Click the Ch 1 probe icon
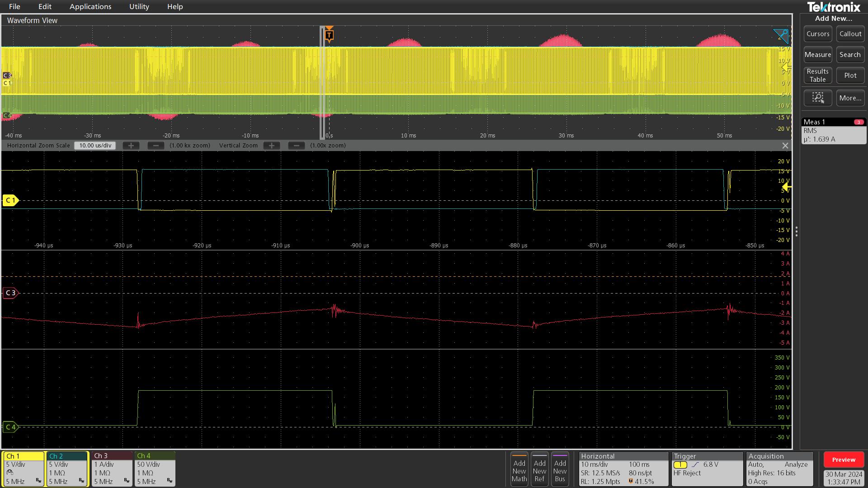Viewport: 868px width, 488px height. pyautogui.click(x=10, y=473)
